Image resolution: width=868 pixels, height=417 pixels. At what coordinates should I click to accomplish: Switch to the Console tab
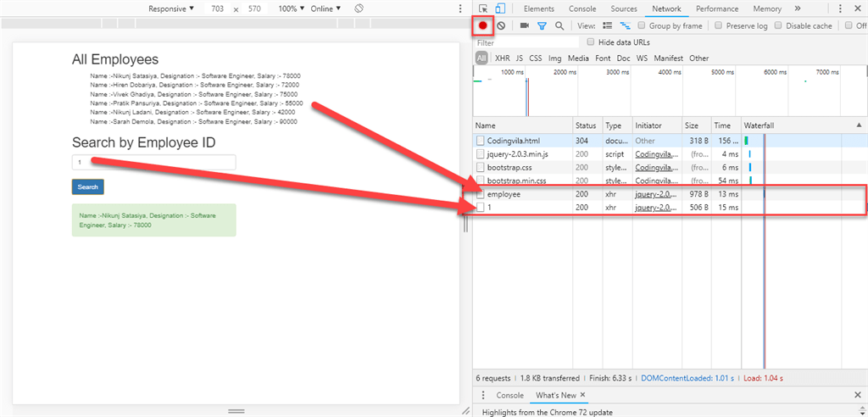pos(582,8)
